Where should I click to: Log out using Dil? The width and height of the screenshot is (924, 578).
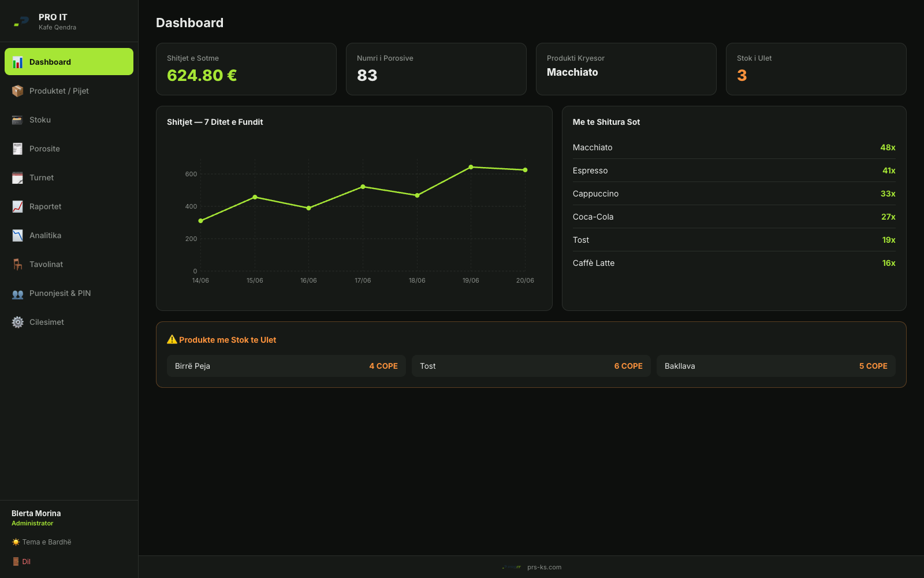(x=21, y=562)
